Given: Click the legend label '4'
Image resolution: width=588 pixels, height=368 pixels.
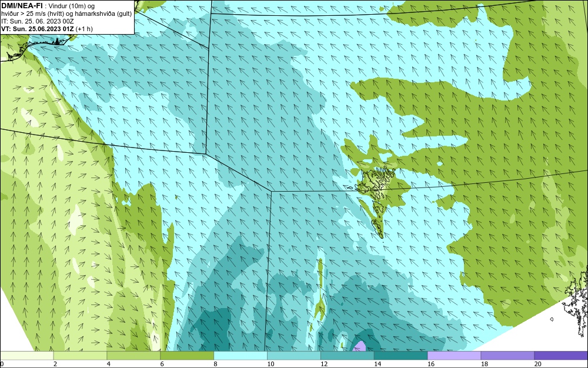Looking at the screenshot, I should tap(108, 364).
